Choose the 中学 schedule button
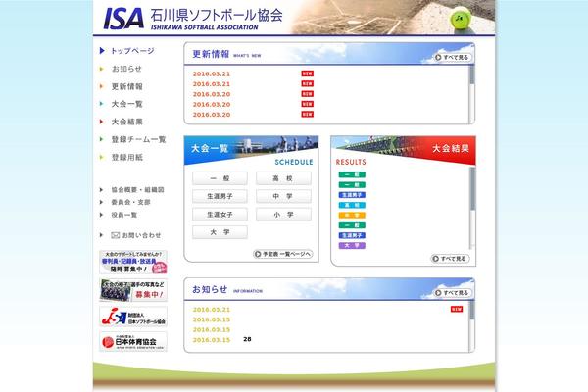 point(283,196)
